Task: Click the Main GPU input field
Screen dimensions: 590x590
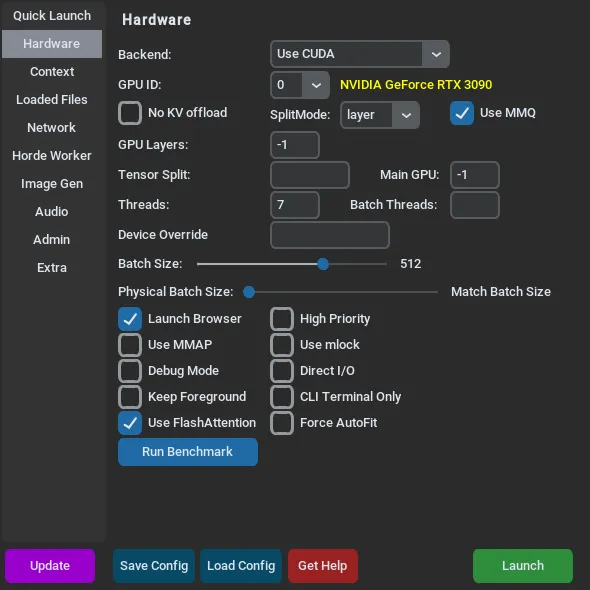Action: (x=475, y=175)
